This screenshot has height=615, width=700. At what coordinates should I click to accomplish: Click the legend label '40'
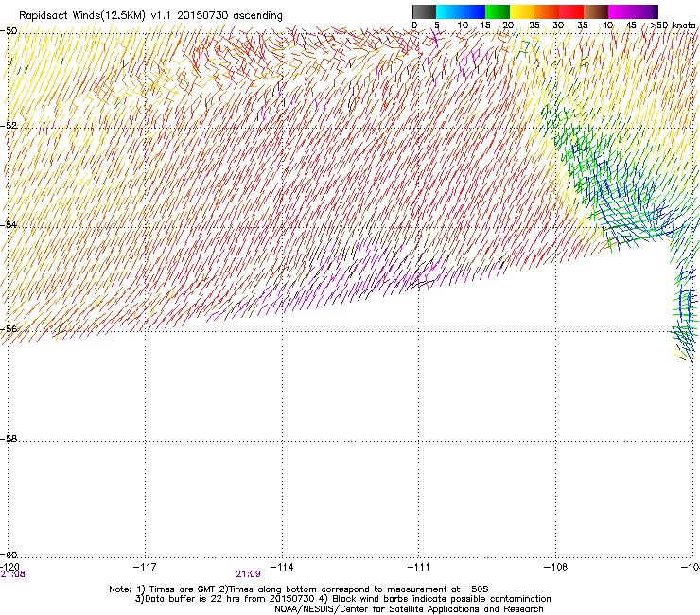[607, 26]
